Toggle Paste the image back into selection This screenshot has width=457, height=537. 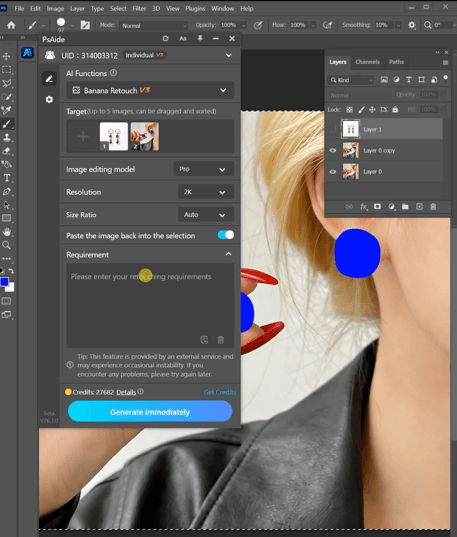coord(226,235)
